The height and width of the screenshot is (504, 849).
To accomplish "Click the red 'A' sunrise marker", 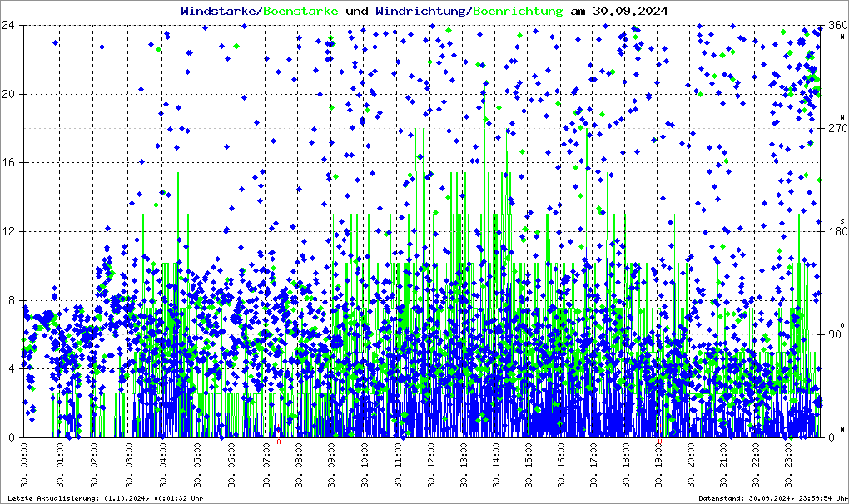I will pos(279,442).
